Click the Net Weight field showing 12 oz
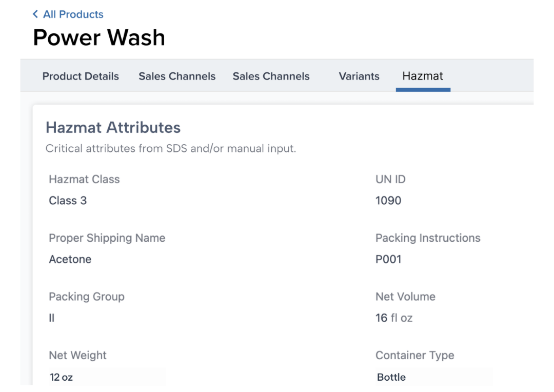Screen dimensions: 554x392 tap(107, 377)
